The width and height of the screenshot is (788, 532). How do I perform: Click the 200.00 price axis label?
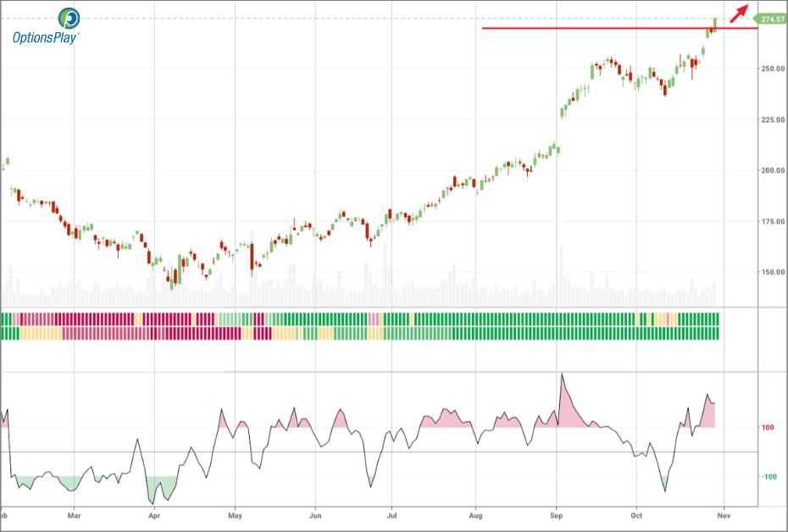click(x=772, y=170)
